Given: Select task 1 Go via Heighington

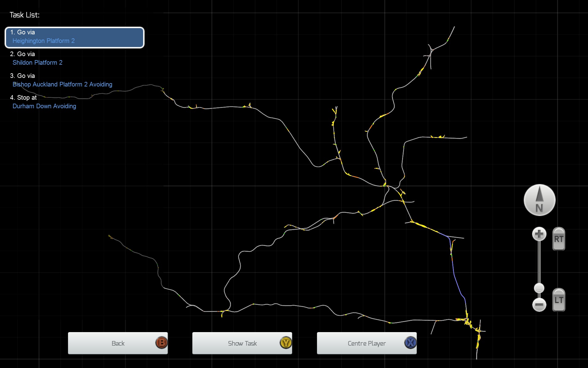Looking at the screenshot, I should tap(74, 37).
